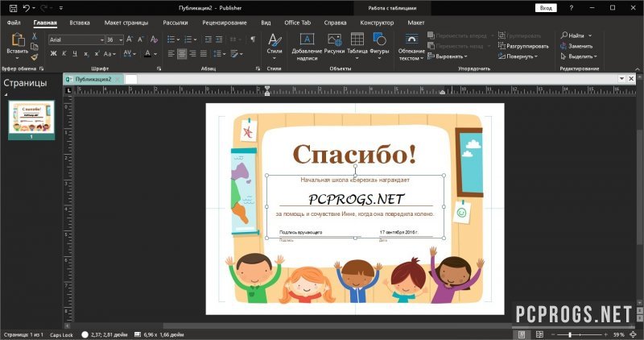Viewport: 644px width, 340px height.
Task: Insert pictures with the Рисунки icon
Action: pos(334,44)
